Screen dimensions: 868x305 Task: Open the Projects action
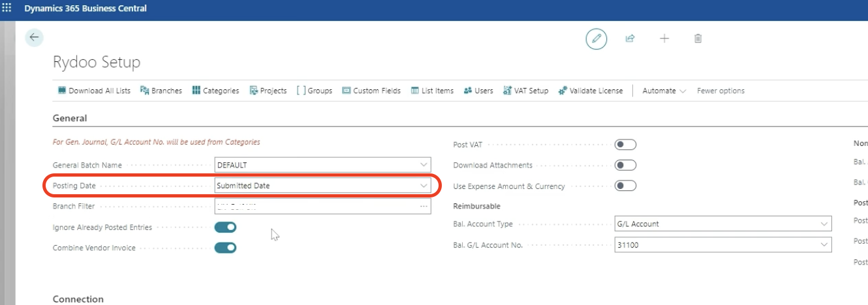pos(268,91)
